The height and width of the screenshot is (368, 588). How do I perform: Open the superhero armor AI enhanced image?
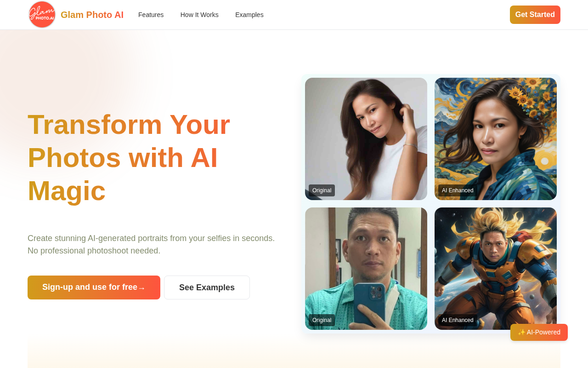point(496,269)
